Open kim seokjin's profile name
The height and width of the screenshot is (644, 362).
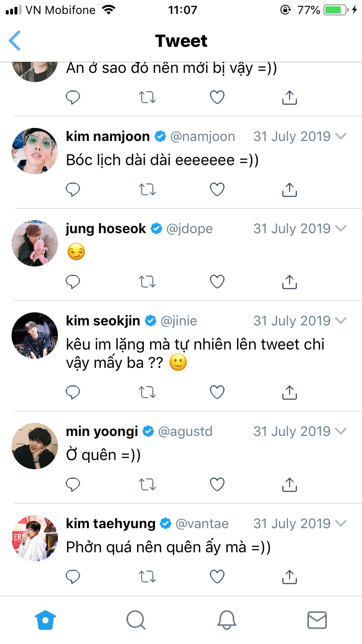coord(103,321)
